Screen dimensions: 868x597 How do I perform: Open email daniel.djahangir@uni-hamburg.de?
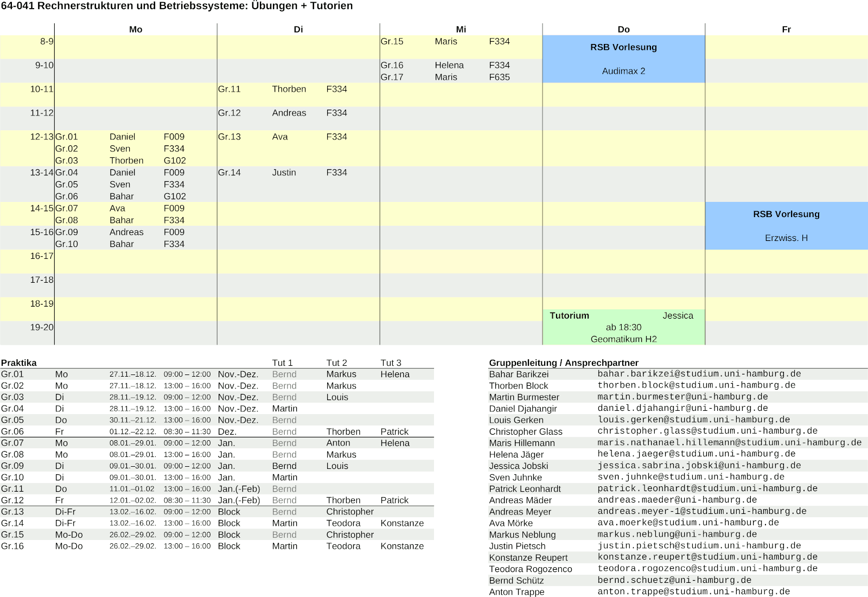(x=683, y=408)
